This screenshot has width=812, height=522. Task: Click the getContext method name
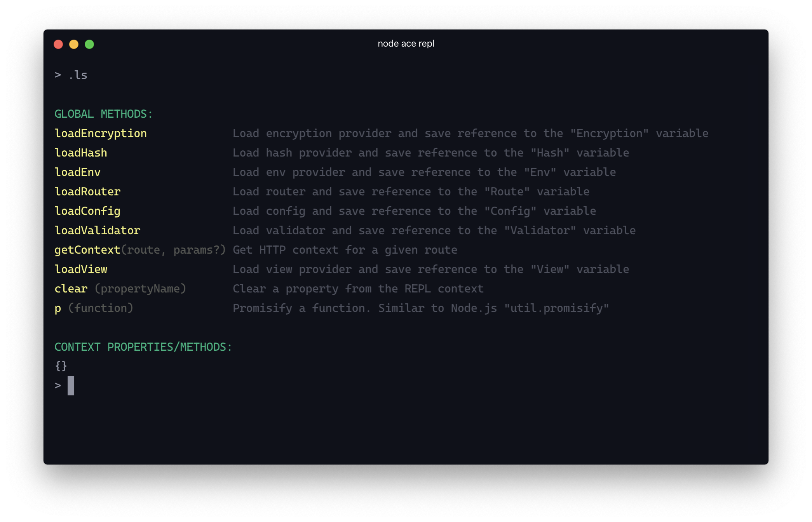[x=87, y=250]
